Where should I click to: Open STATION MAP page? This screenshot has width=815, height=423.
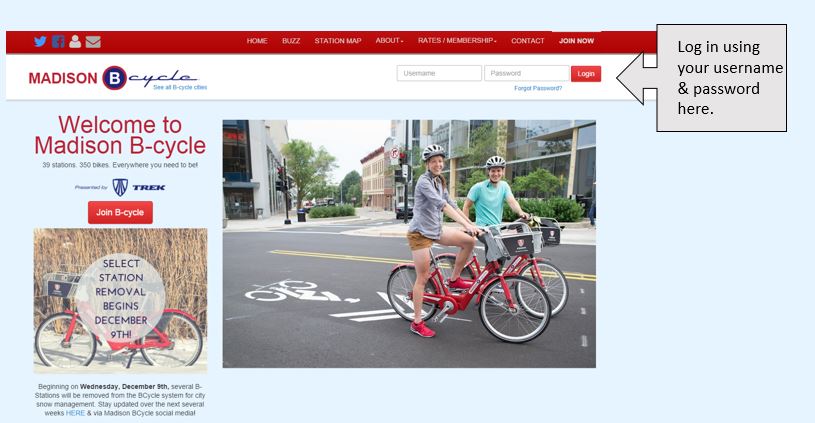pos(338,41)
